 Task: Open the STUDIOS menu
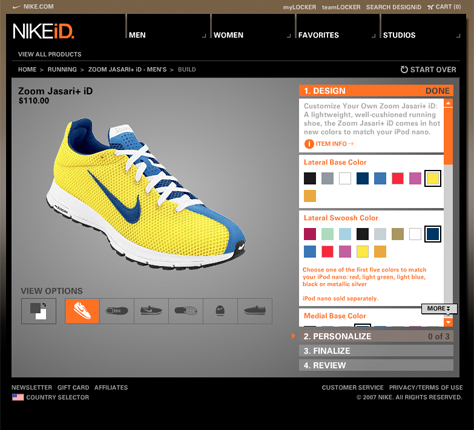[399, 35]
